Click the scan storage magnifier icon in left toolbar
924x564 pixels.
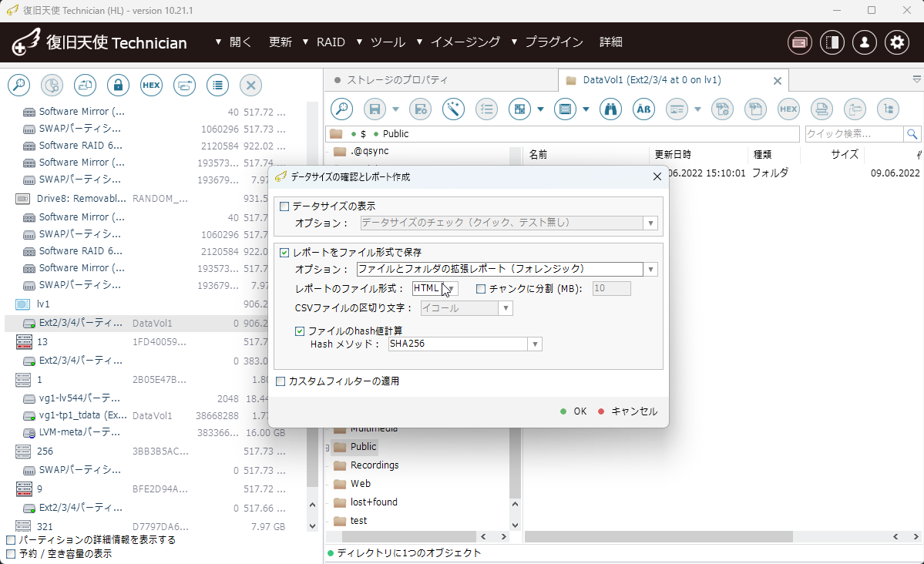18,86
